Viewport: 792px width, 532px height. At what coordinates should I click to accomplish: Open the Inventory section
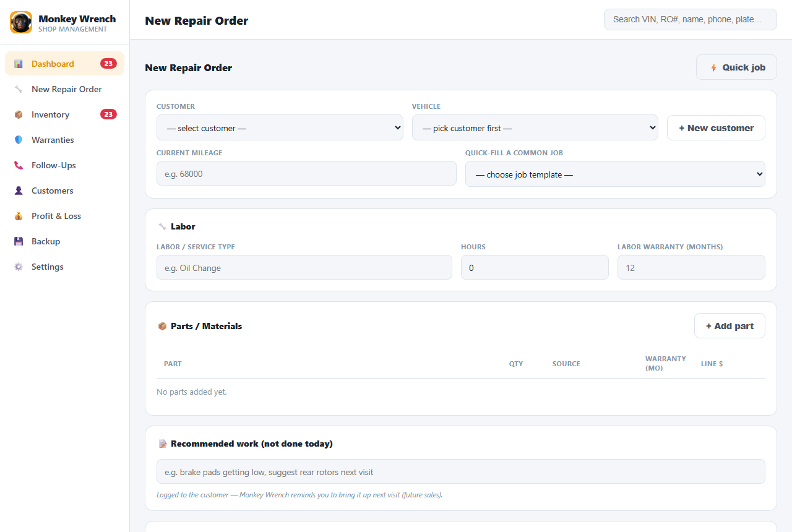click(x=64, y=114)
